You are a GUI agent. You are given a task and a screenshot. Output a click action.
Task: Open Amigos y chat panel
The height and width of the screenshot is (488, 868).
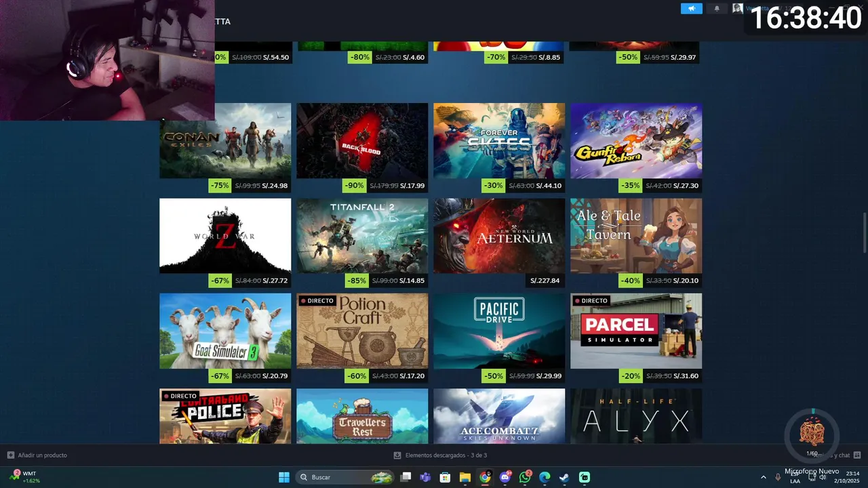click(x=838, y=455)
